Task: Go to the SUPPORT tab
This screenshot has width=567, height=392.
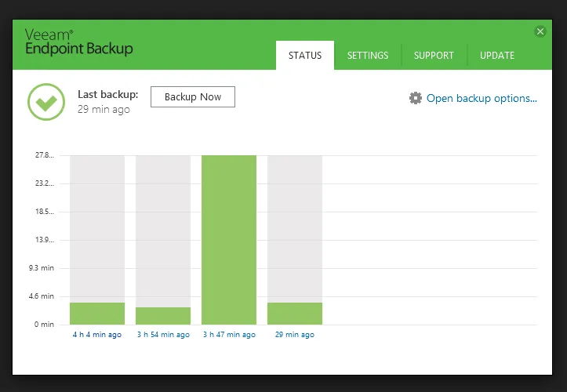Action: point(434,56)
